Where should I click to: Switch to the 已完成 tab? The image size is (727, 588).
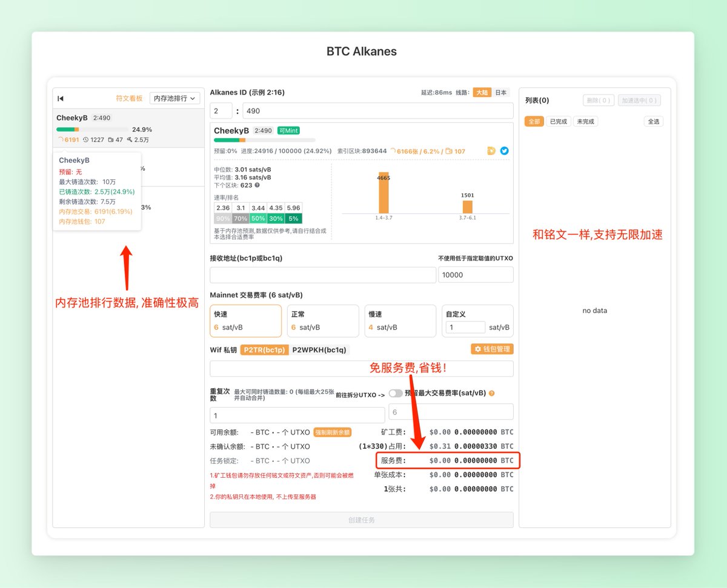tap(558, 121)
